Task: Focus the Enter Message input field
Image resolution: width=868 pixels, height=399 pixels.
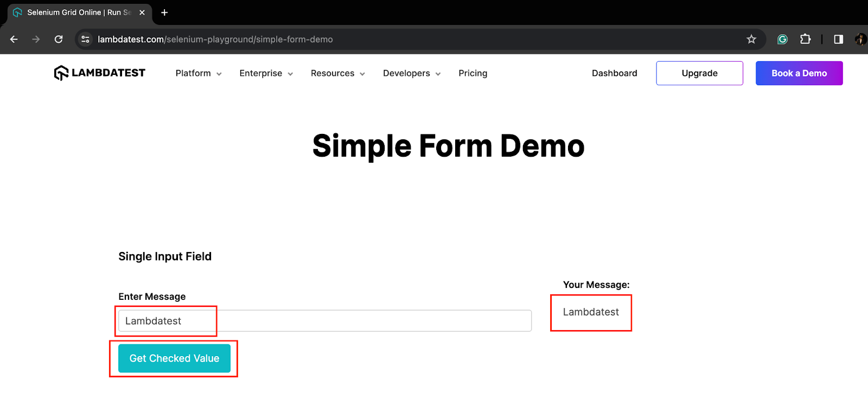Action: tap(325, 321)
